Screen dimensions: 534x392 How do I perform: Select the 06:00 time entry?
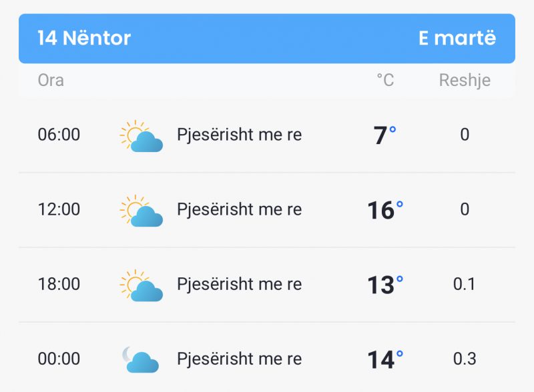click(59, 135)
